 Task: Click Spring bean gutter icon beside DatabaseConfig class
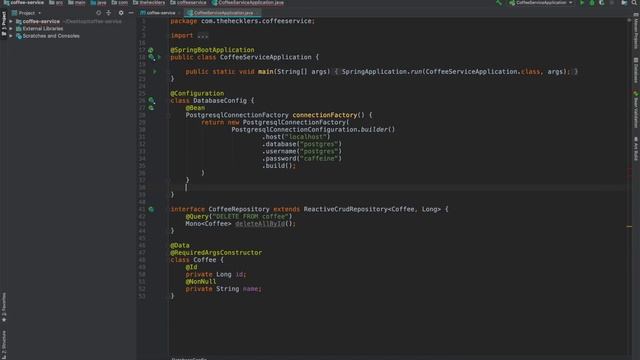click(151, 100)
